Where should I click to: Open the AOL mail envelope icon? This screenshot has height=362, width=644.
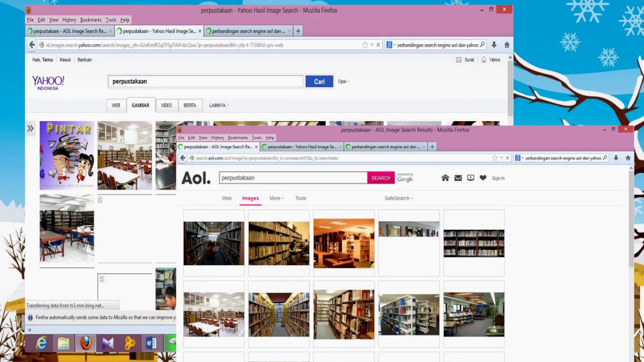458,178
